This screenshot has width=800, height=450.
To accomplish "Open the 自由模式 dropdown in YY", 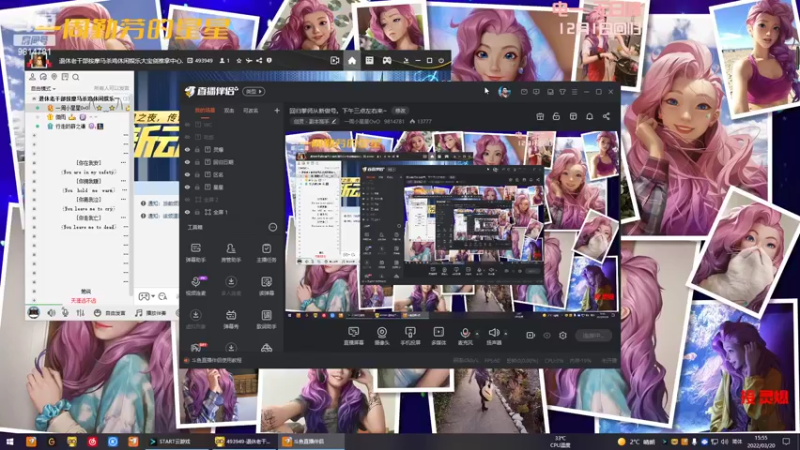I will [x=43, y=88].
